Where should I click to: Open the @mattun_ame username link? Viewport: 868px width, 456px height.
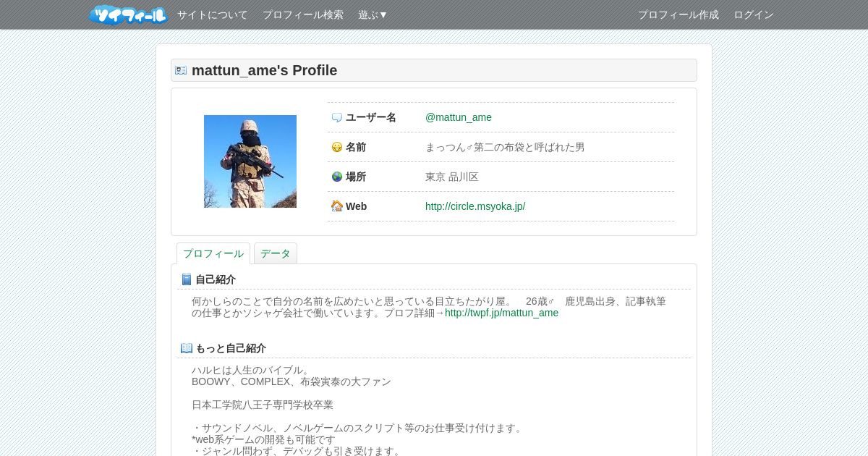tap(459, 117)
